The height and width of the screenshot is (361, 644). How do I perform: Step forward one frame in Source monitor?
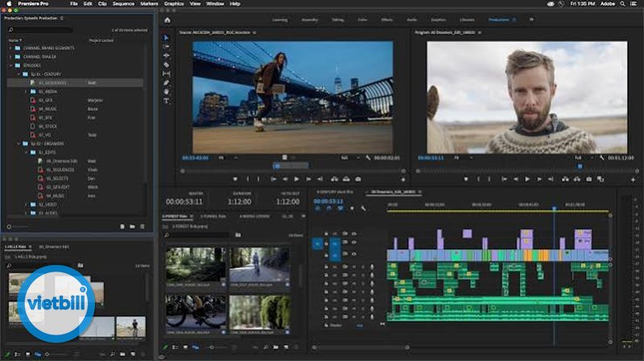click(308, 179)
